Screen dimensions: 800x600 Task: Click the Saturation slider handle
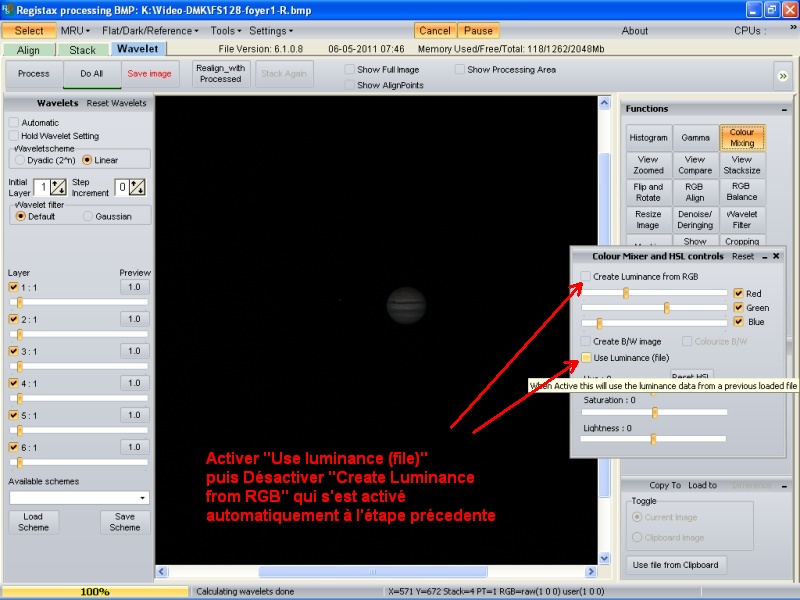(655, 412)
